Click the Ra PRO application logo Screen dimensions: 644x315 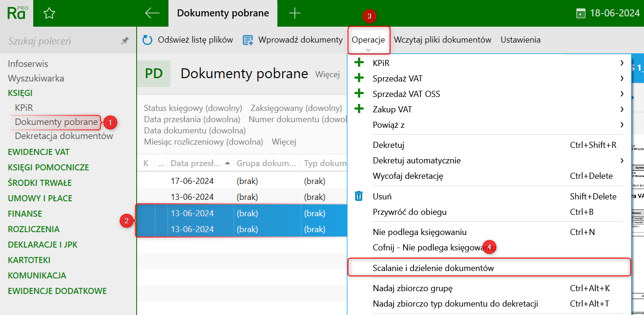click(17, 13)
